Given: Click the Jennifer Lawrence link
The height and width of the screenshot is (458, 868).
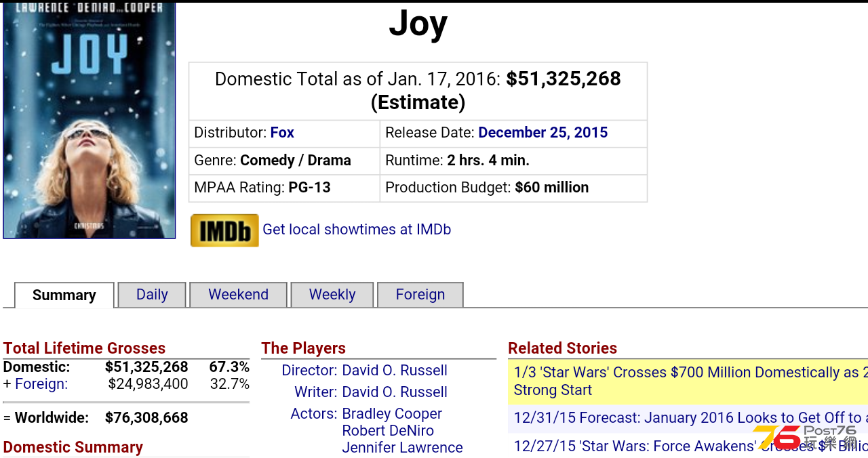Looking at the screenshot, I should coord(402,448).
